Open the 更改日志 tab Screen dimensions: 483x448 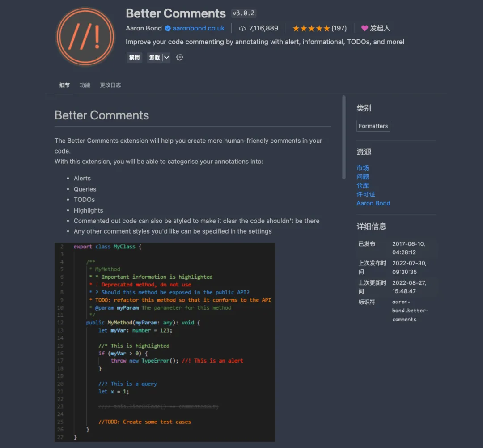110,85
